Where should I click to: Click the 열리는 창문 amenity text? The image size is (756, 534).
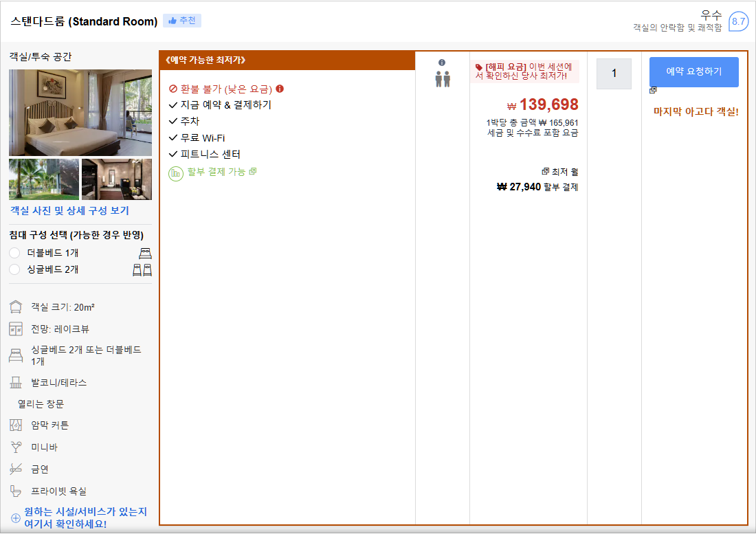pos(41,404)
